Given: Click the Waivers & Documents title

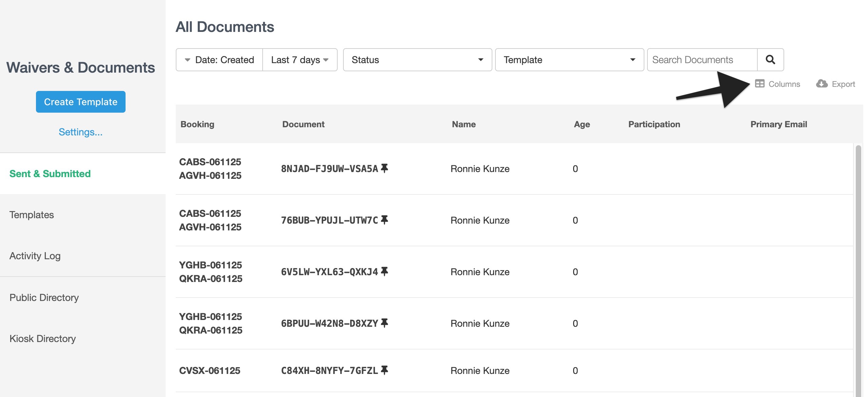Looking at the screenshot, I should [x=80, y=68].
